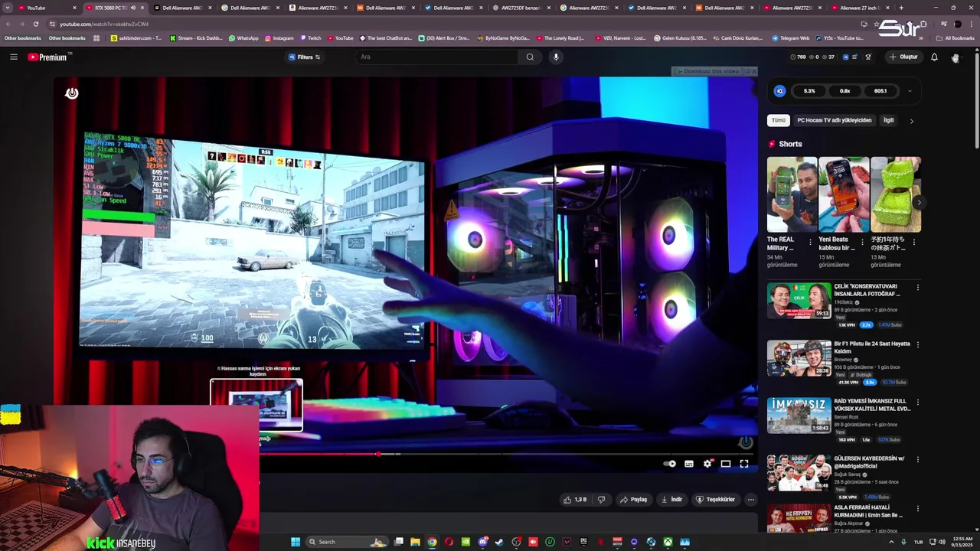980x551 pixels.
Task: Open Twitch bookmark in bookmarks bar
Action: click(310, 38)
